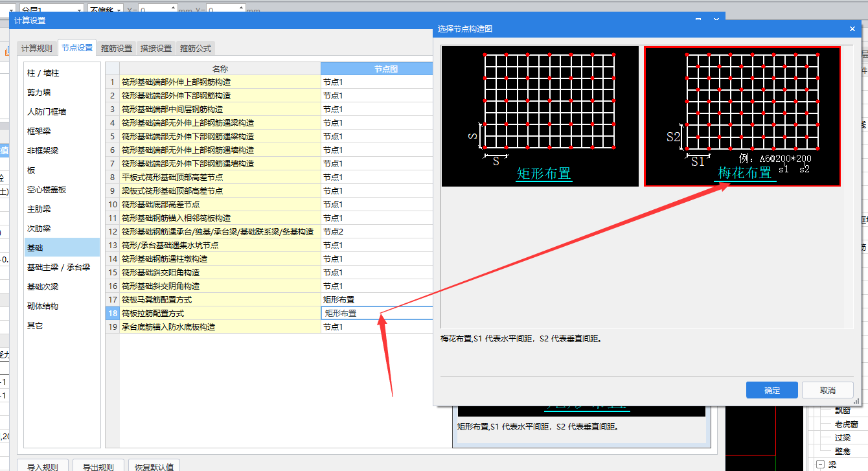
Task: Select 柱 / 墙柱 in the component list
Action: 62,73
